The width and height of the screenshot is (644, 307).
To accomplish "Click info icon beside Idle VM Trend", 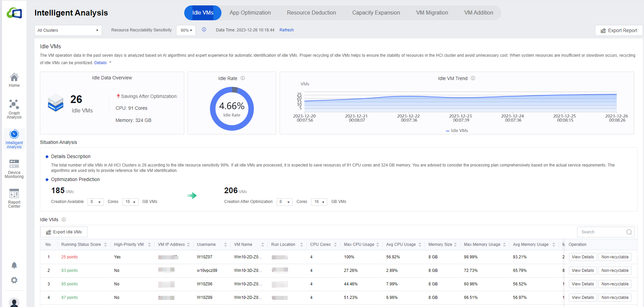I will click(x=473, y=78).
